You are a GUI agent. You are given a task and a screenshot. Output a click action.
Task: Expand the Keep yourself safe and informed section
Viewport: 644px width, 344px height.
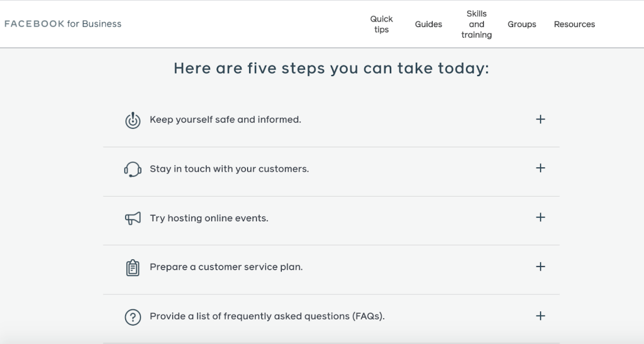tap(540, 119)
